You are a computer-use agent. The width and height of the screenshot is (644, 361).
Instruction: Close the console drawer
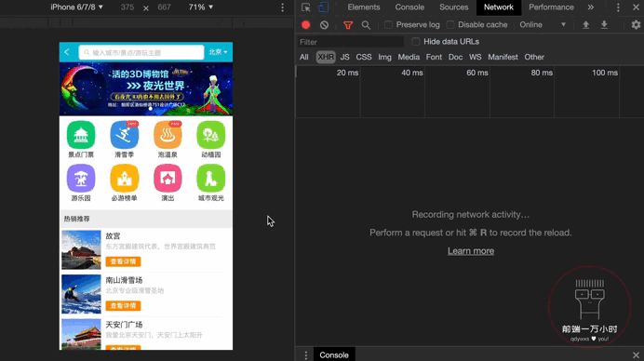point(636,355)
